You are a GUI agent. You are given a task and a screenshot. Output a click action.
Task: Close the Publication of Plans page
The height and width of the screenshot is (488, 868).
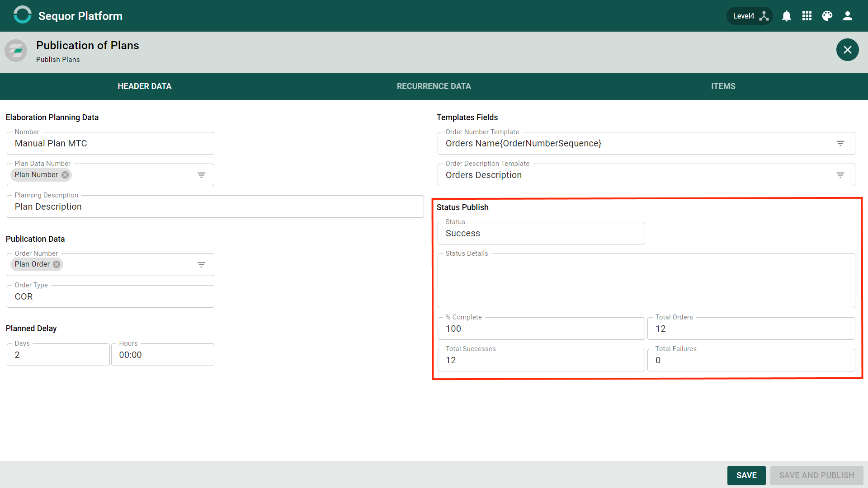(848, 50)
